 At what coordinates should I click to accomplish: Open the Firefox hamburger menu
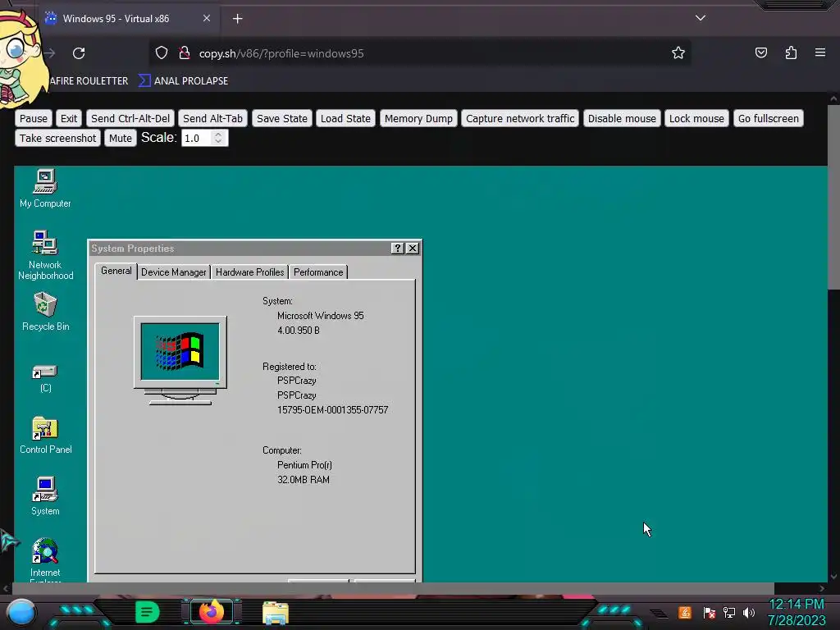[819, 52]
